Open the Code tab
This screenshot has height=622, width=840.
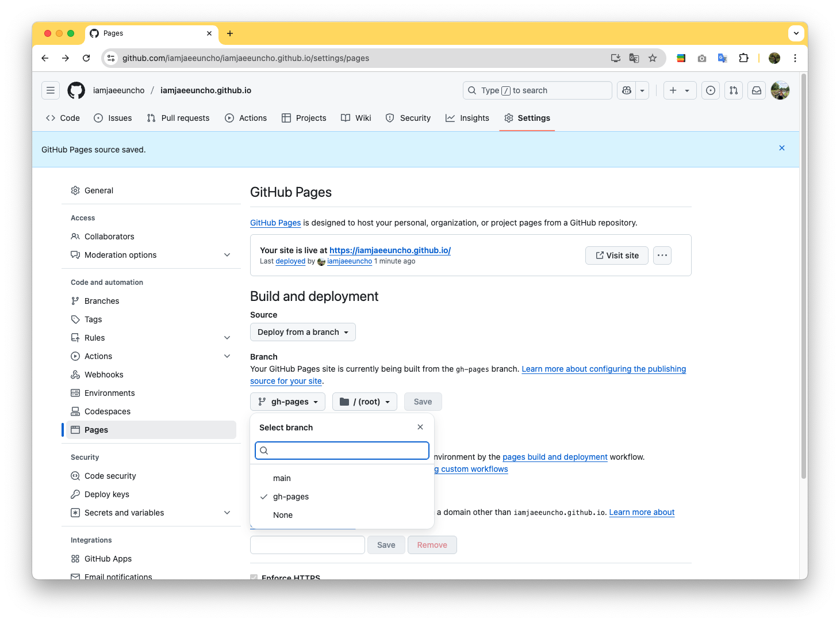tap(63, 118)
